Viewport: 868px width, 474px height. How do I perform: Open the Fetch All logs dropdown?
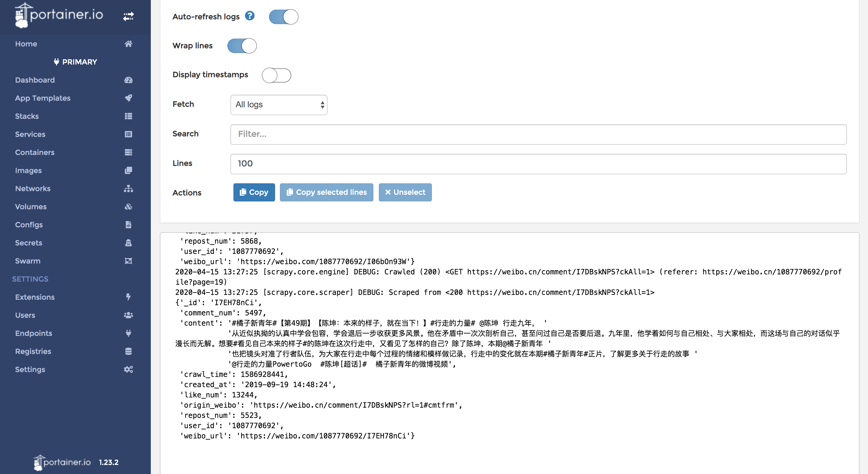click(x=279, y=105)
